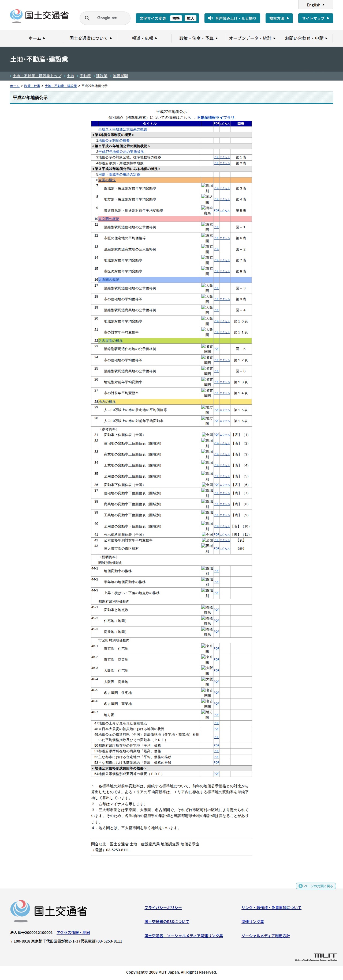Set font size to 拡大
Screen dimensions: 343x980
tap(190, 18)
